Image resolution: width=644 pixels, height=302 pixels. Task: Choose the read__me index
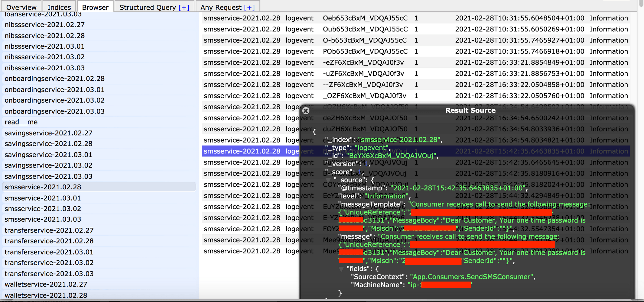pos(21,122)
